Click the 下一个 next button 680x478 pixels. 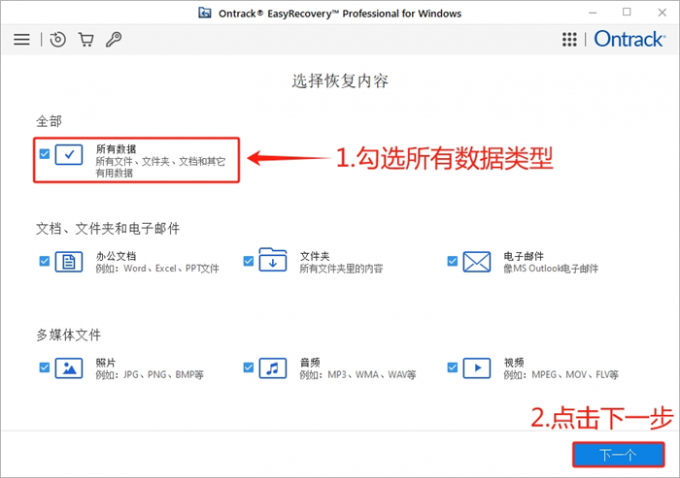point(618,455)
